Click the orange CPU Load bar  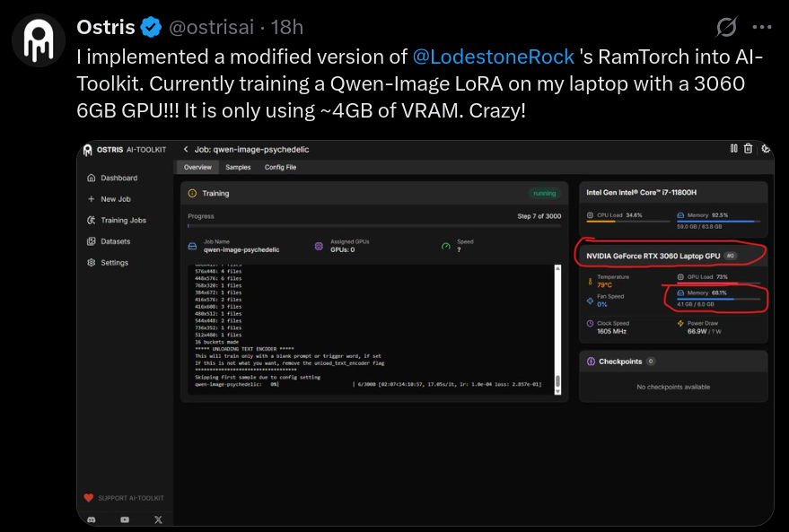pyautogui.click(x=629, y=222)
